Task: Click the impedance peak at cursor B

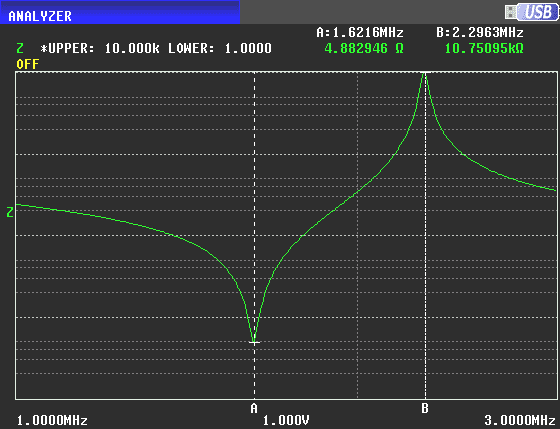Action: click(425, 73)
